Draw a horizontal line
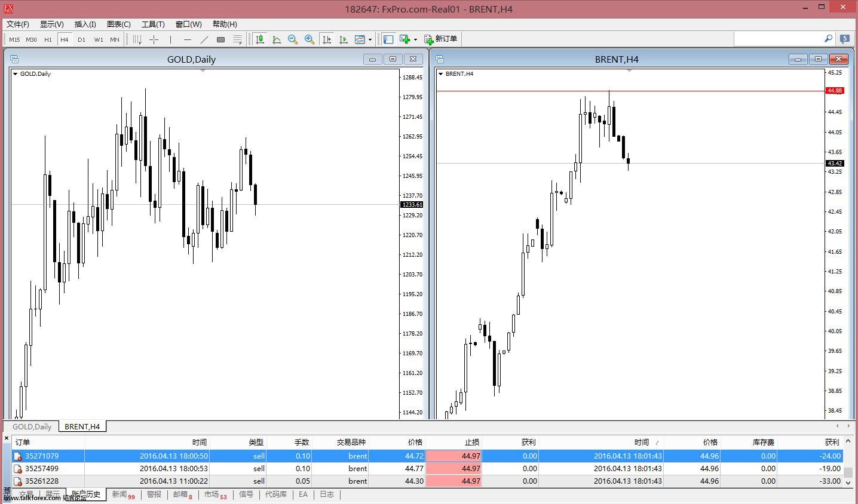The width and height of the screenshot is (858, 504). coord(188,39)
